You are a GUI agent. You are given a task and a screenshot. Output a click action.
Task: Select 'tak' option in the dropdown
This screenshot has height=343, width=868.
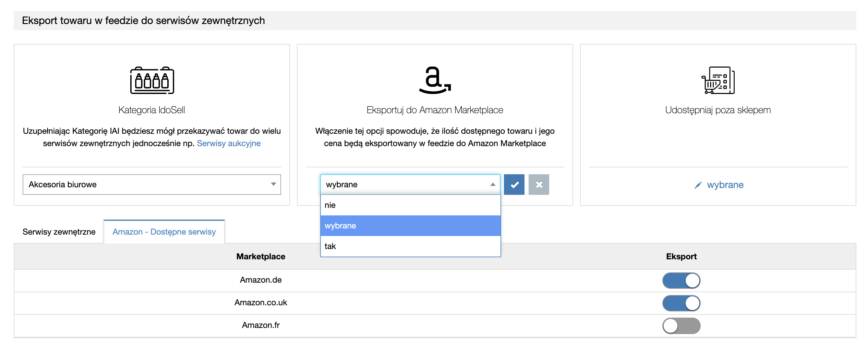coord(410,246)
